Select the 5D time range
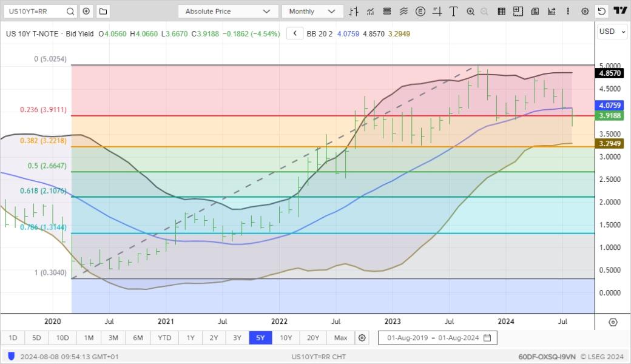The height and width of the screenshot is (364, 631). (36, 338)
